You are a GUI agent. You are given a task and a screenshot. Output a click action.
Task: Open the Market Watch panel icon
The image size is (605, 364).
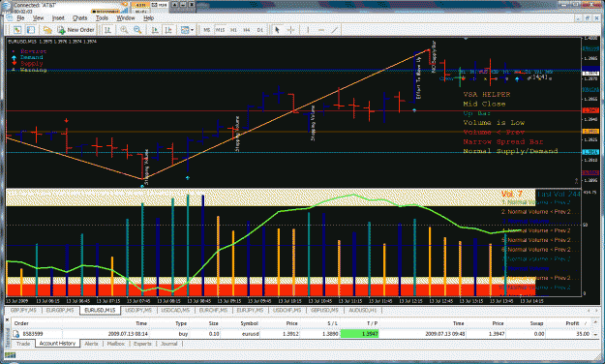(17, 30)
